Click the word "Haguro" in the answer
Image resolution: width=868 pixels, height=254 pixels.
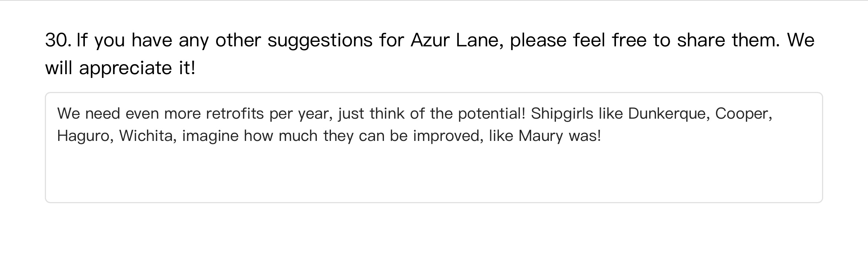click(x=85, y=136)
